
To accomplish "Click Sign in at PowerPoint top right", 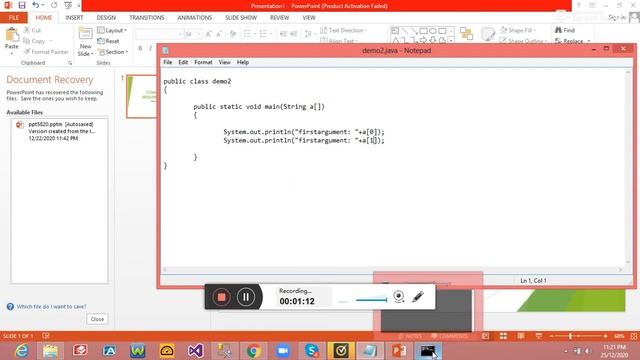I will 617,18.
